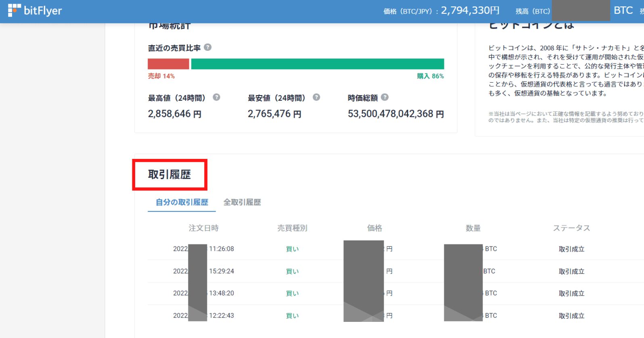This screenshot has width=644, height=338.
Task: Open help icon beside 直近の売買比率
Action: [207, 47]
